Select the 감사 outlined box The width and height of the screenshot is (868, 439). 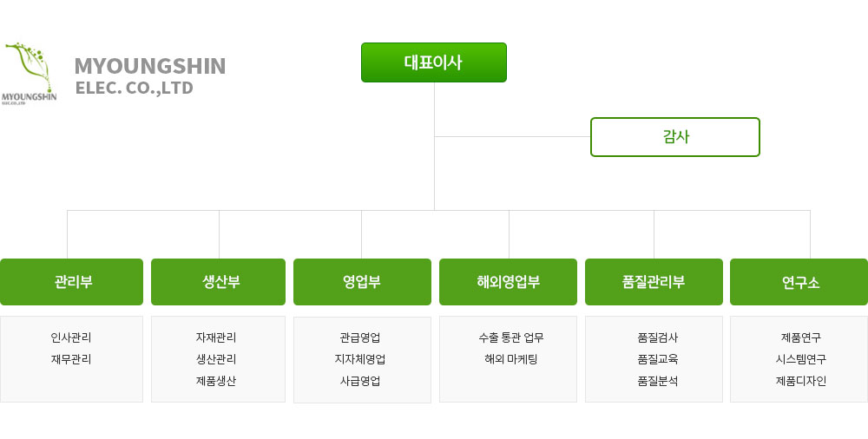pos(674,137)
